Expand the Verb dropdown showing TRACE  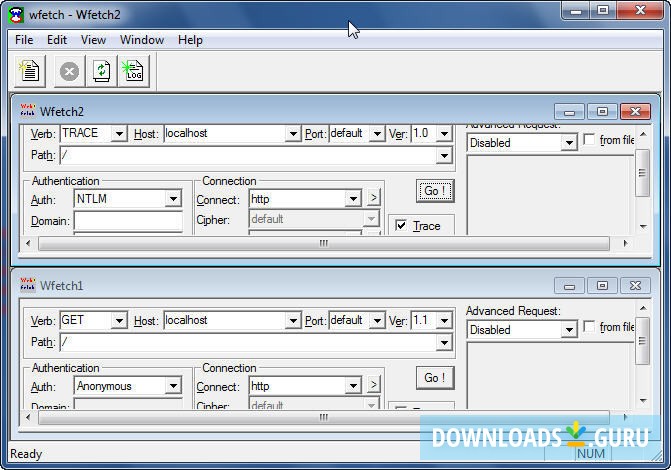tap(119, 134)
